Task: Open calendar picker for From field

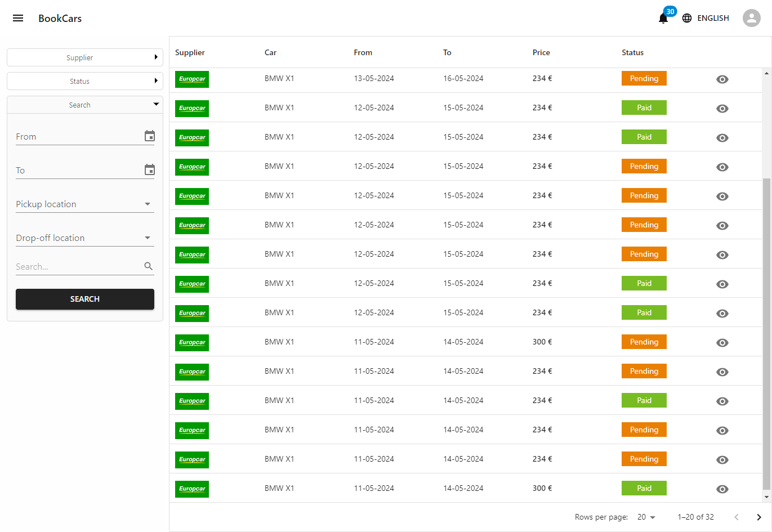Action: click(x=149, y=136)
